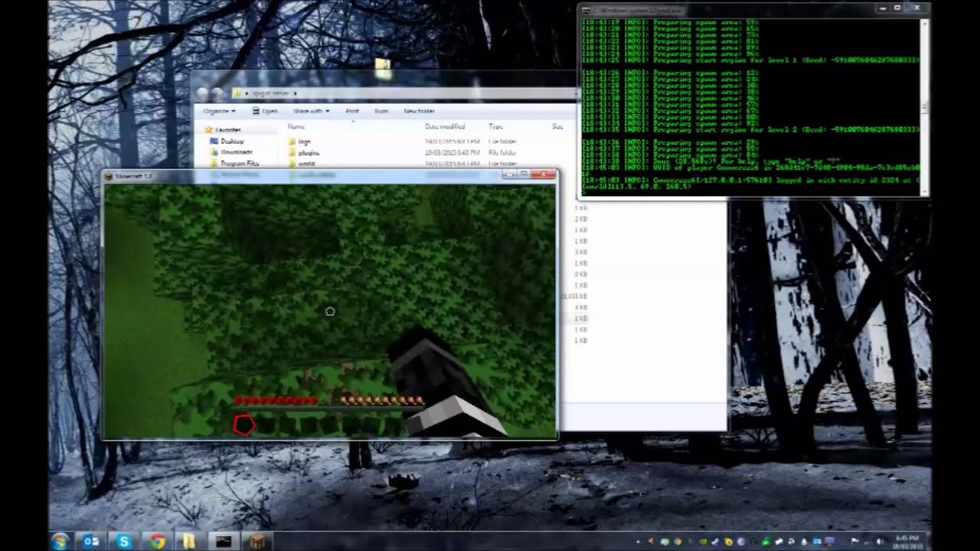Open the Windows Start menu

pos(60,541)
